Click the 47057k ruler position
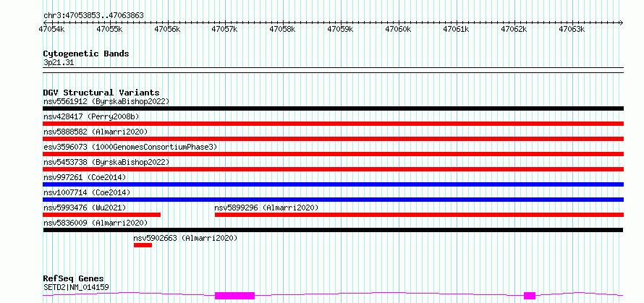 click(225, 29)
